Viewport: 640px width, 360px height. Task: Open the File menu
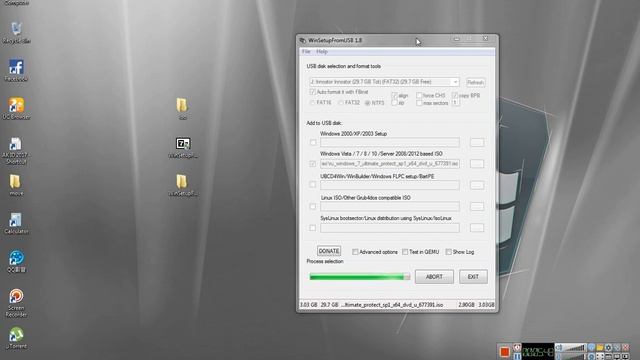pyautogui.click(x=306, y=51)
